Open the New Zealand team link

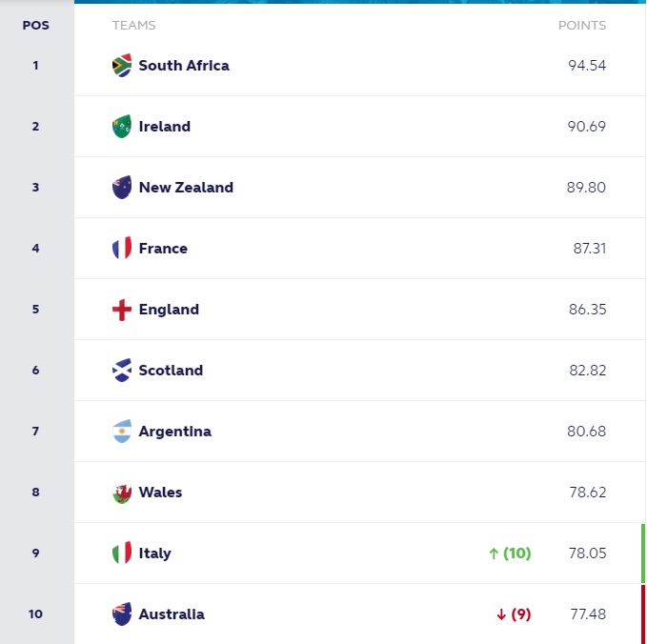[186, 188]
